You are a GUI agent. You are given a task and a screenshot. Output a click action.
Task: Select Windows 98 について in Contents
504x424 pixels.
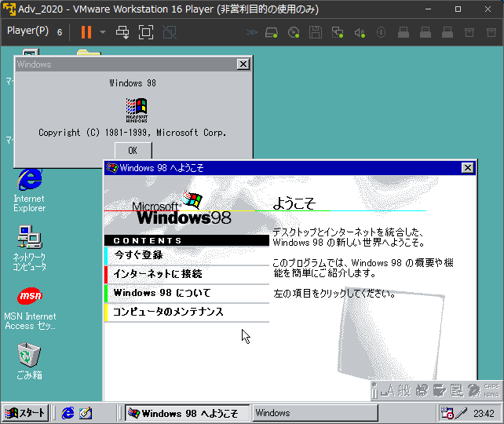[186, 293]
